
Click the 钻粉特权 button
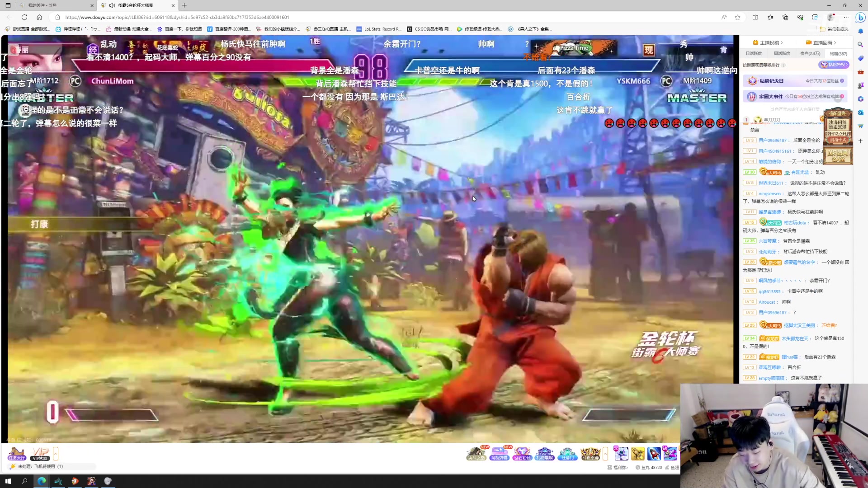[833, 65]
